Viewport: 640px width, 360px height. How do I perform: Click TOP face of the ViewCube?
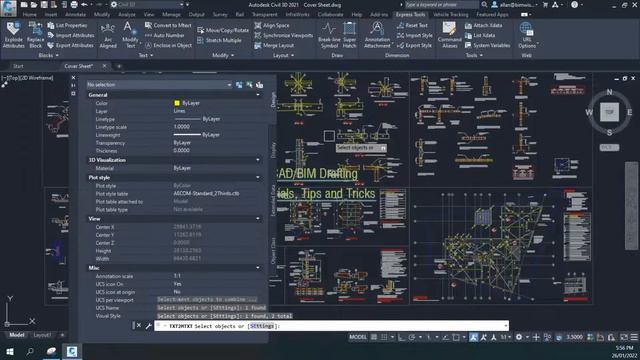[x=609, y=112]
